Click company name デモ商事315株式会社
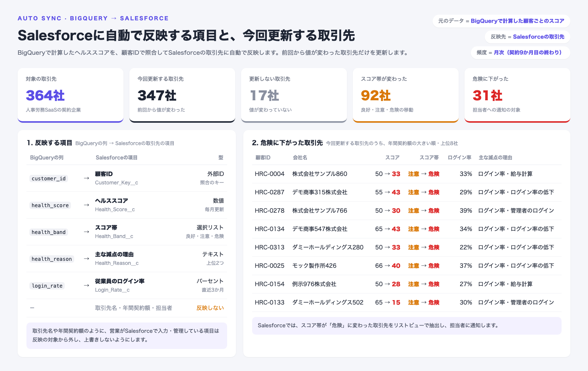The height and width of the screenshot is (371, 588). pos(320,192)
